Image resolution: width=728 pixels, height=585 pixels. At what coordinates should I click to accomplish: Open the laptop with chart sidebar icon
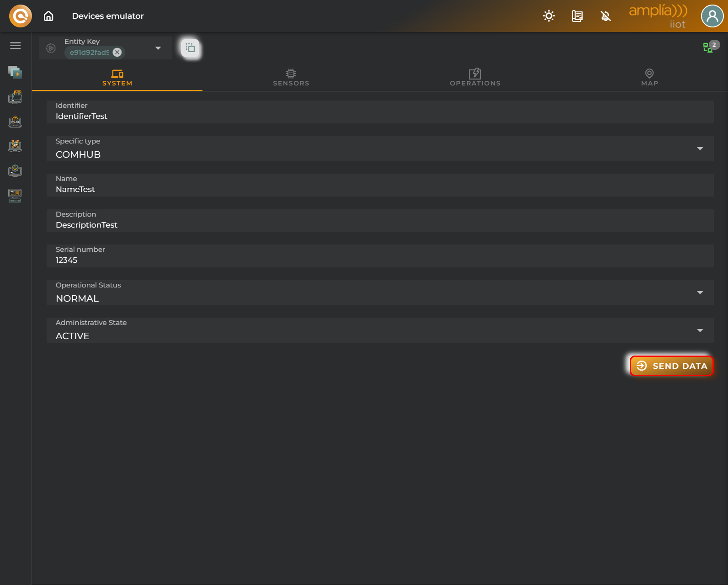coord(15,146)
